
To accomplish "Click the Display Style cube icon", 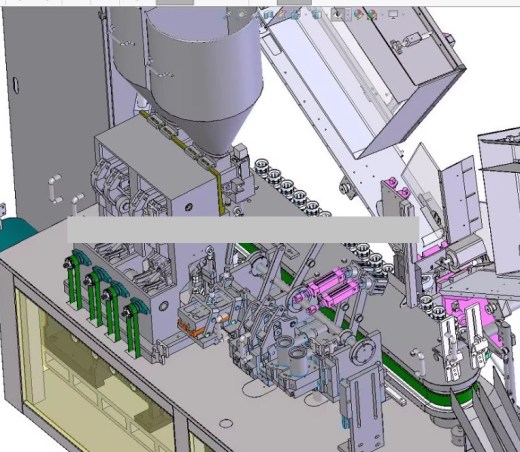I will point(317,14).
